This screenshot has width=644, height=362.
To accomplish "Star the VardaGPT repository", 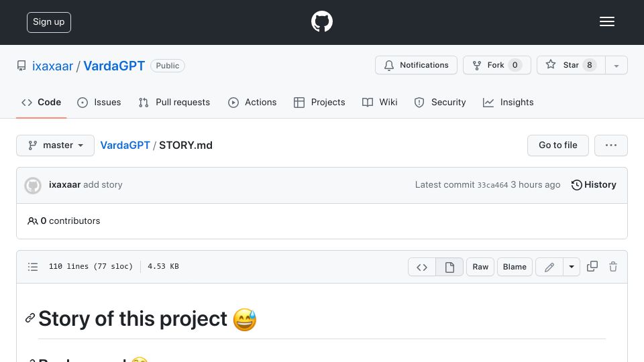I will tap(571, 65).
